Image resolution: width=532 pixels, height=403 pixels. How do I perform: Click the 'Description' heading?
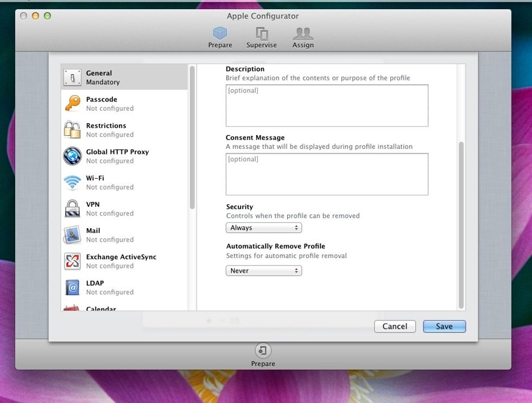pos(245,69)
